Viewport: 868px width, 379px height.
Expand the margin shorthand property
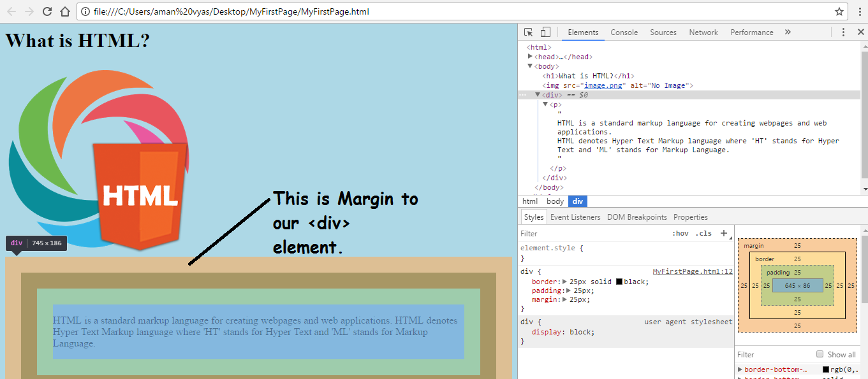(564, 299)
